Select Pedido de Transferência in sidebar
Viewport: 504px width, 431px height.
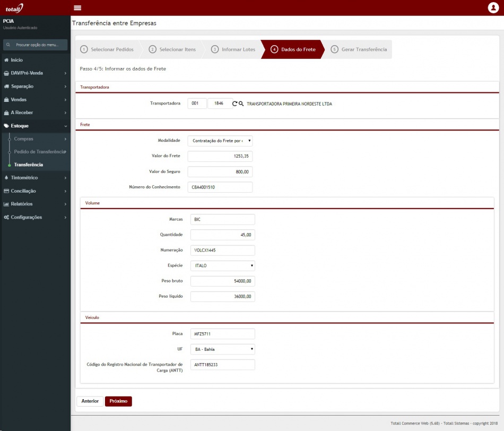click(39, 152)
